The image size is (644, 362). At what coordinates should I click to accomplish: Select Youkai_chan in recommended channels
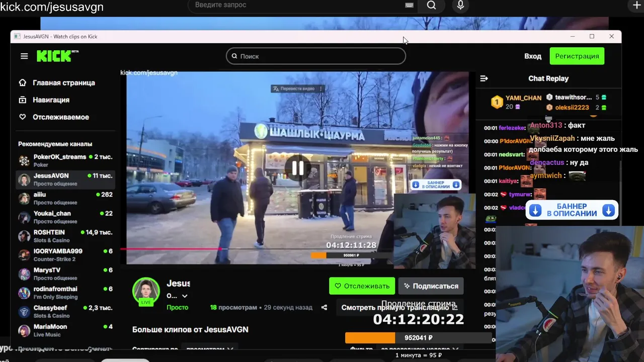(65, 217)
